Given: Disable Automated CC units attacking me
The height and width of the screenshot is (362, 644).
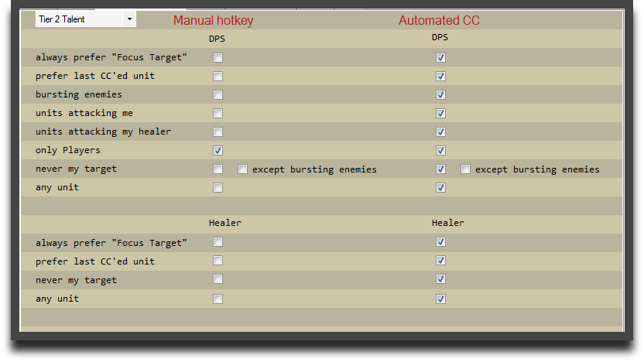Looking at the screenshot, I should (441, 113).
